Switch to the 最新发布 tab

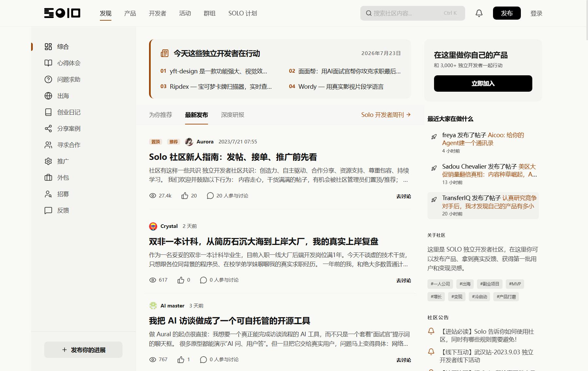point(197,115)
